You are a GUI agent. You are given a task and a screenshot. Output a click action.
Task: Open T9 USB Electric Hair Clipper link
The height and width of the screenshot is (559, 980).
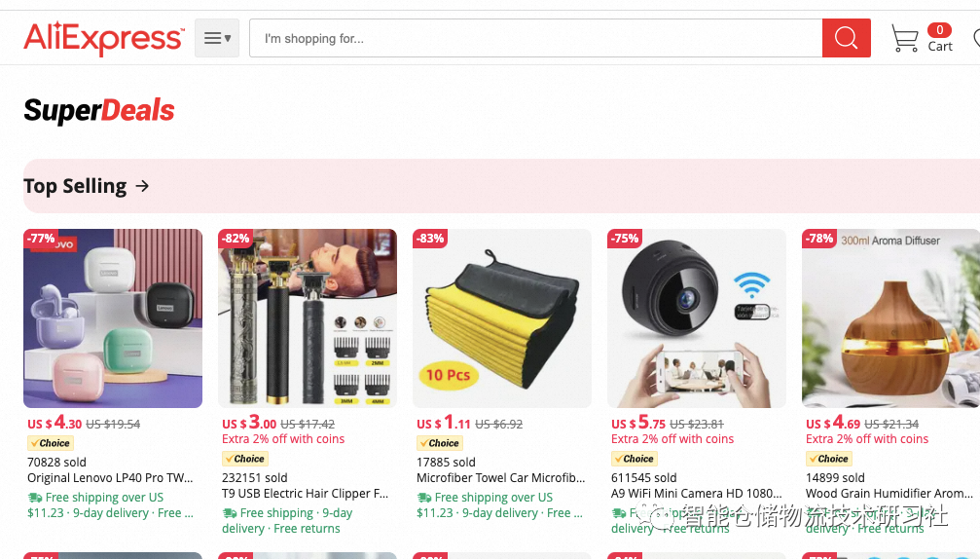pyautogui.click(x=305, y=494)
